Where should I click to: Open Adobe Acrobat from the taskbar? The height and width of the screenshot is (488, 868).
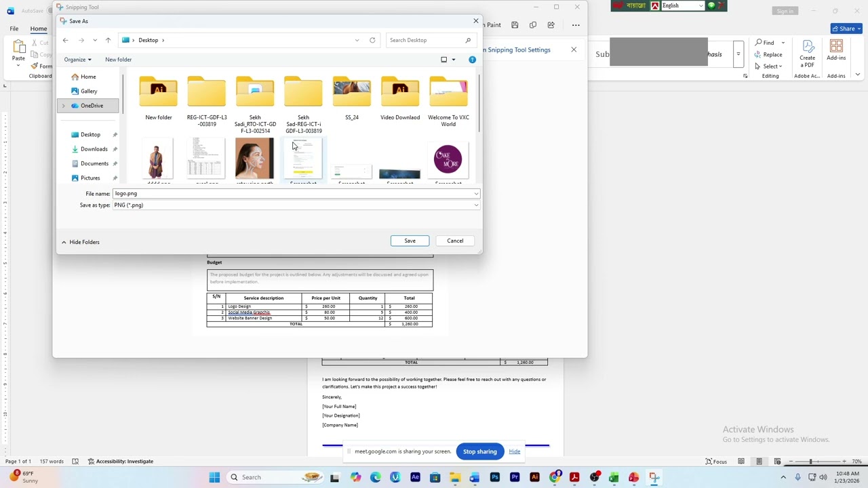(574, 477)
